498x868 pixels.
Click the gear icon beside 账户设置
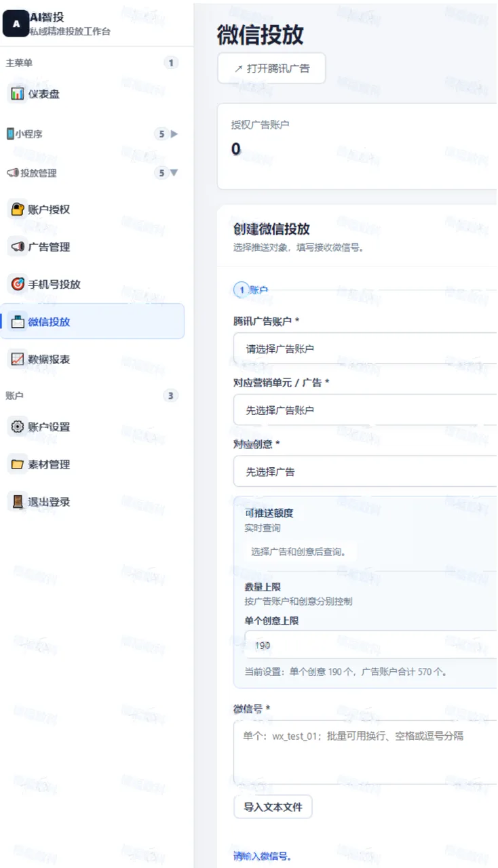18,427
